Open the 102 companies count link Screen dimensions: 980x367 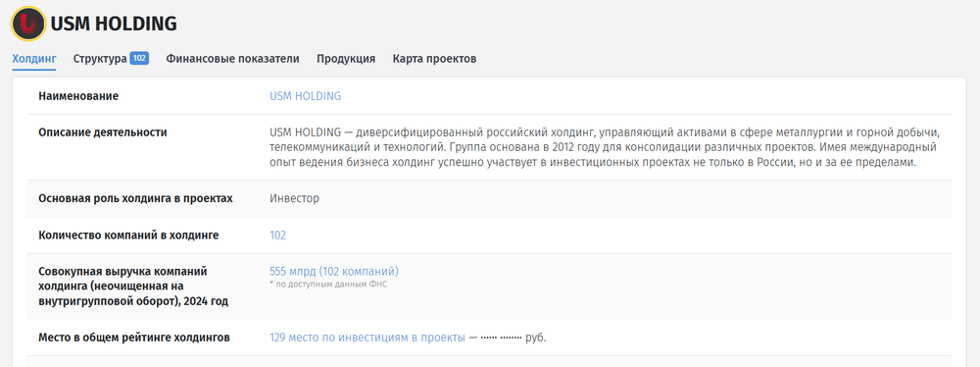(x=277, y=236)
